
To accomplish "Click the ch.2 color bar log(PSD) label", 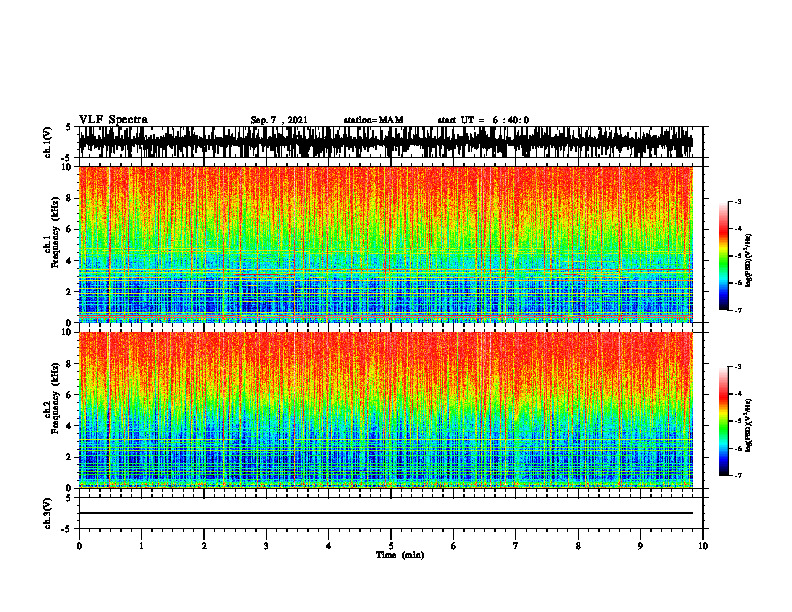I will 748,425.
